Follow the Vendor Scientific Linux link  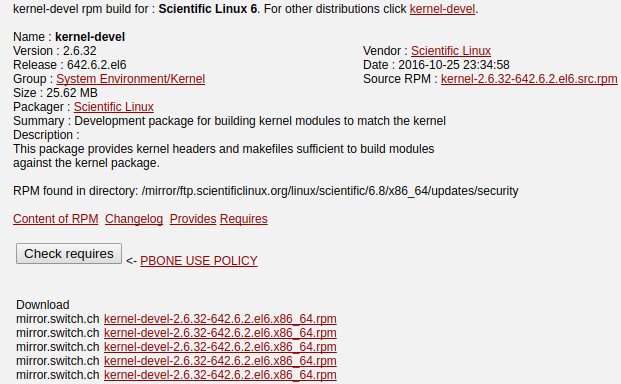click(451, 51)
